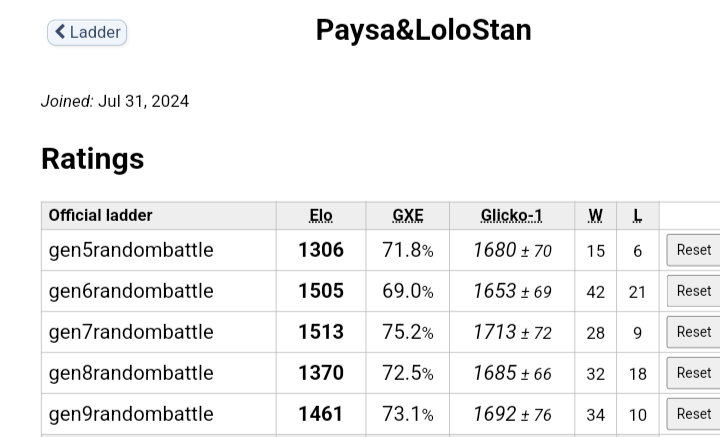720x437 pixels.
Task: Reset the gen5randombattle rating
Action: 693,250
